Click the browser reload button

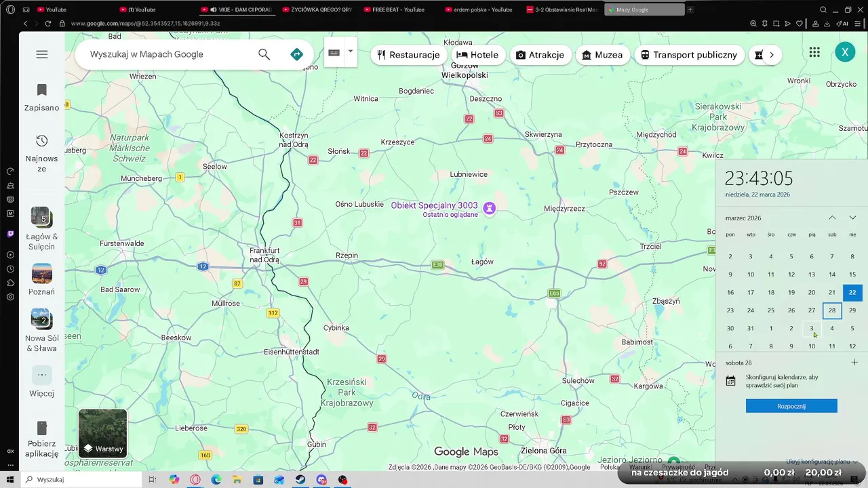click(x=48, y=24)
